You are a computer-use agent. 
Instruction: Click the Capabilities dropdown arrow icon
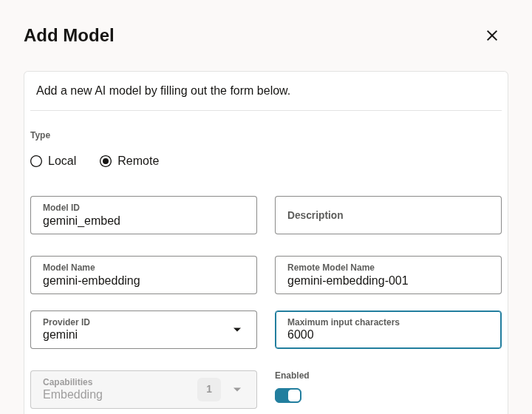[x=237, y=389]
